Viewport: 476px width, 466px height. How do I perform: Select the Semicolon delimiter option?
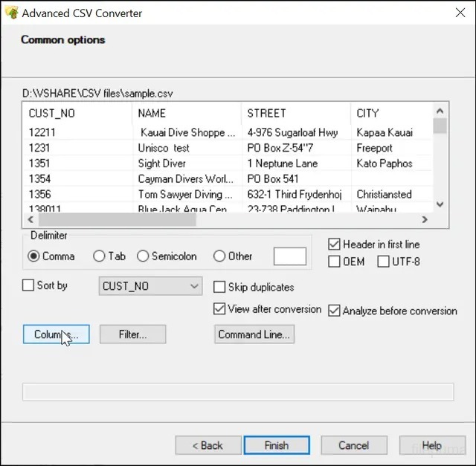click(143, 256)
